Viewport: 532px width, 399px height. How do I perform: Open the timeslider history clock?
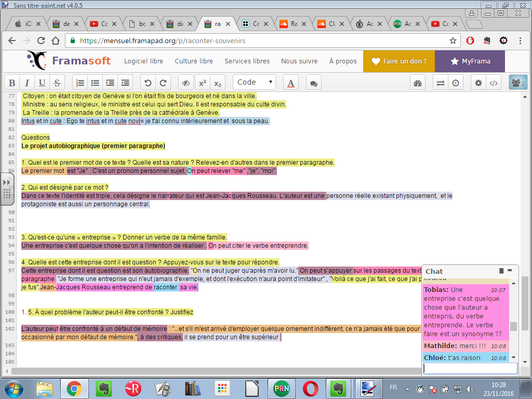tap(456, 83)
